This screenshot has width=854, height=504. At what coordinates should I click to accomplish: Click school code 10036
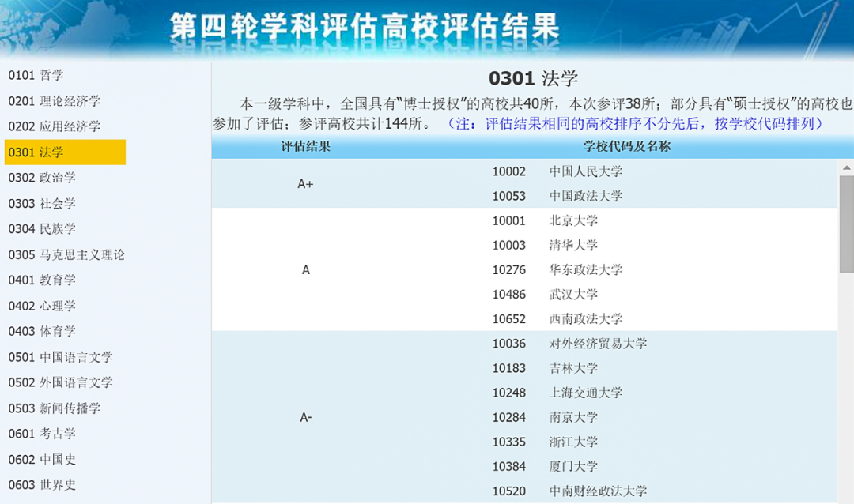(509, 344)
